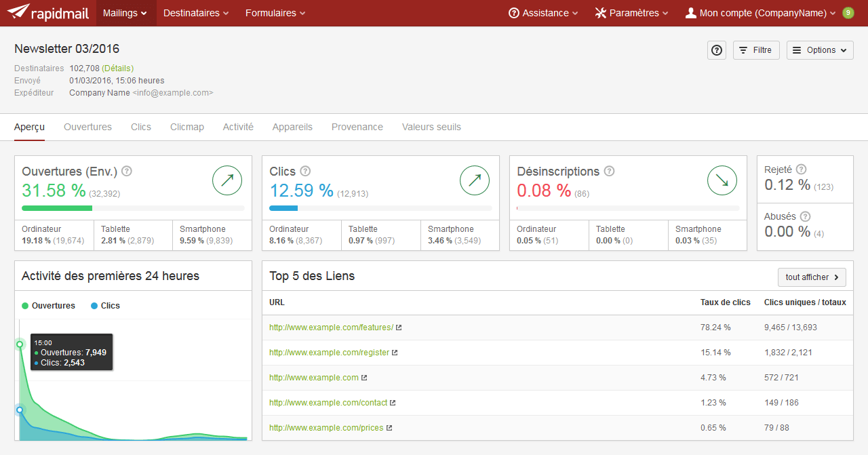This screenshot has width=868, height=455.
Task: Click help icon next to Abusés
Action: point(805,217)
